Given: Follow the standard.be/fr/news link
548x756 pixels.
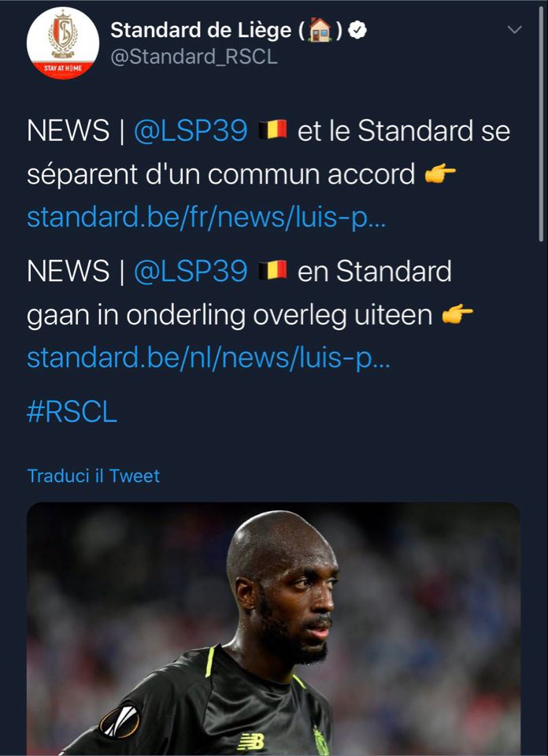Looking at the screenshot, I should [x=206, y=217].
